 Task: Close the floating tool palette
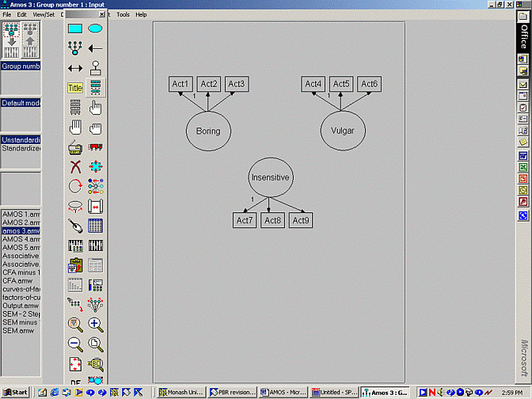(101, 14)
